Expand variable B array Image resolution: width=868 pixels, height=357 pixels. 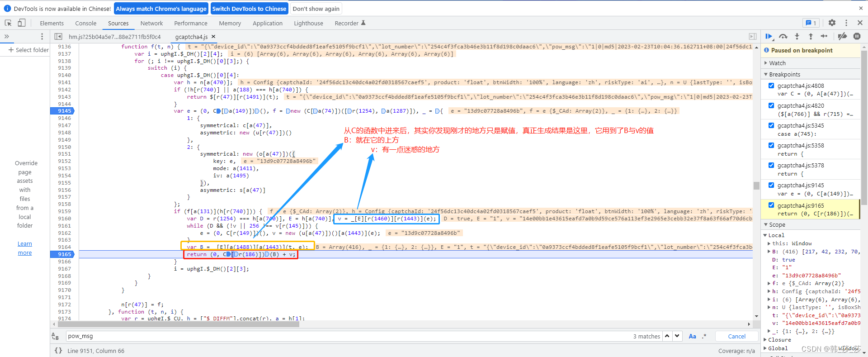coord(769,252)
